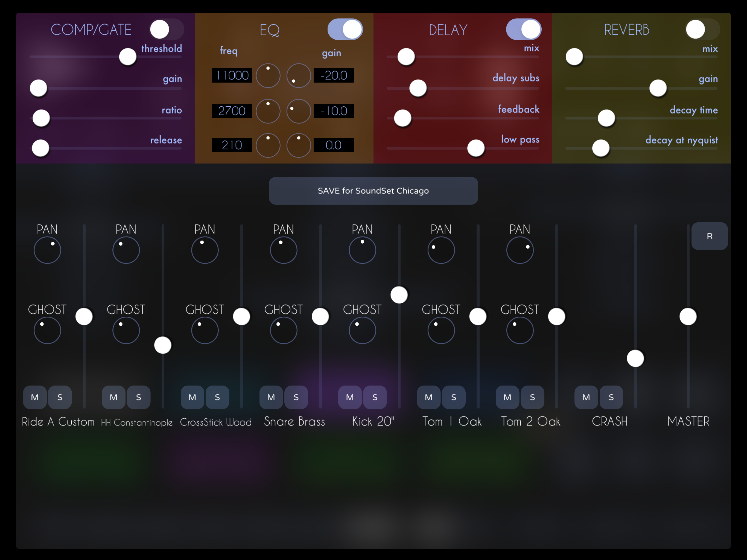
Task: Disable the DELAY effect toggle
Action: click(523, 29)
